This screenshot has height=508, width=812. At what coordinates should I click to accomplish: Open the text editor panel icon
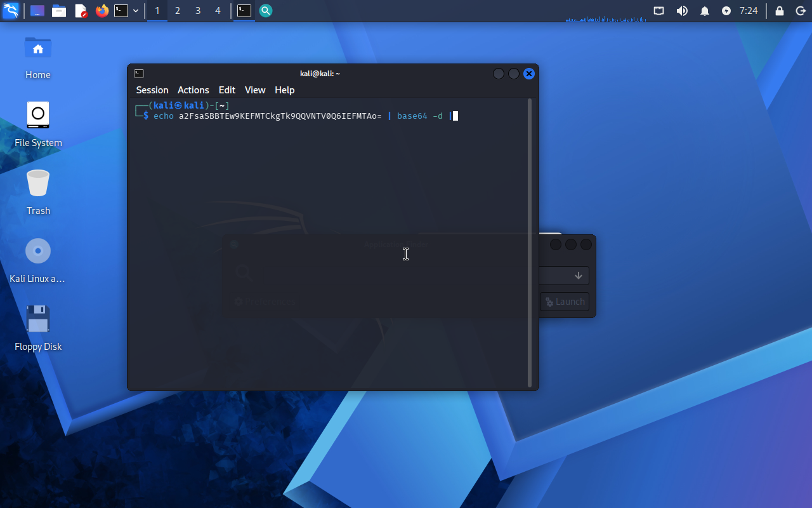click(x=81, y=11)
